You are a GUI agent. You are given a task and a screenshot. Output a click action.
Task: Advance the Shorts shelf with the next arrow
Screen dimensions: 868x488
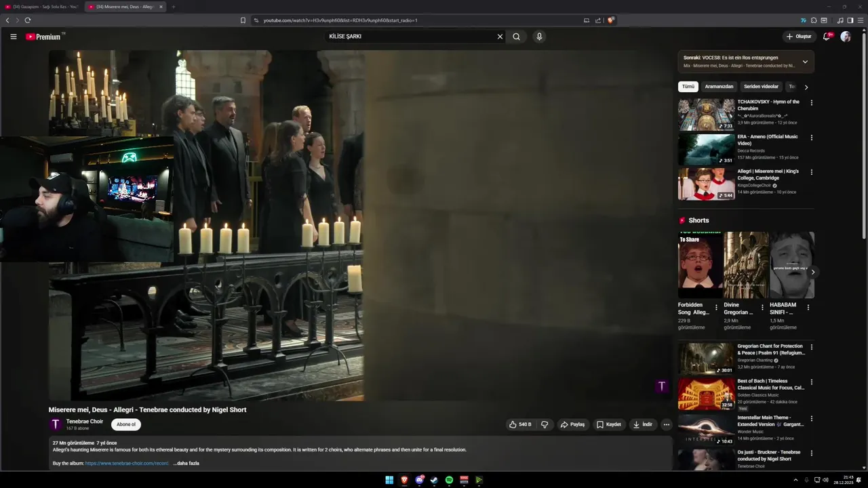pyautogui.click(x=812, y=272)
